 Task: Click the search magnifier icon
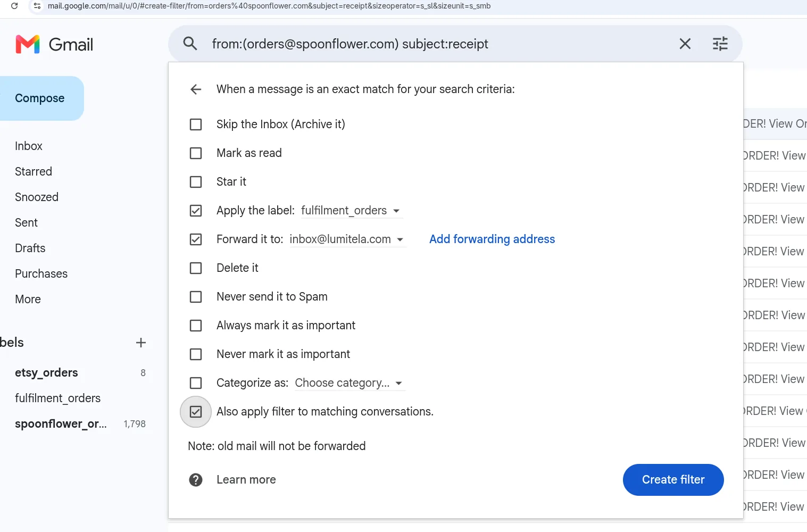[x=190, y=44]
